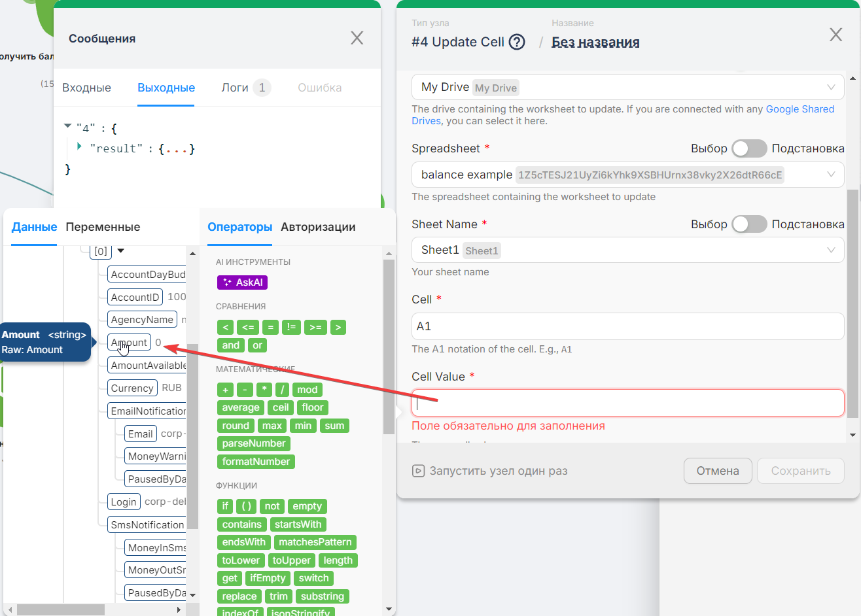Click the data tree horizontal scrollbar

pyautogui.click(x=61, y=609)
